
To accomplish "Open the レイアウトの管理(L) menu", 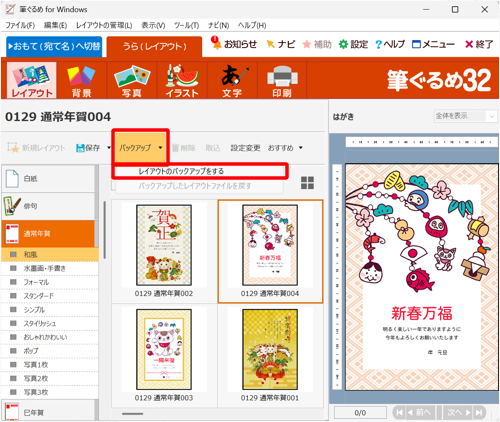I will (104, 25).
